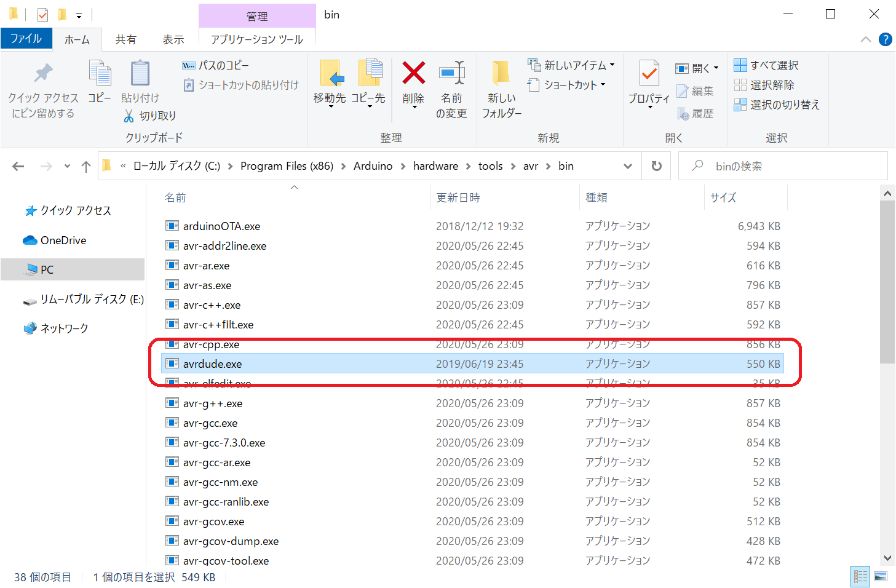Click the Help question mark icon

(885, 39)
